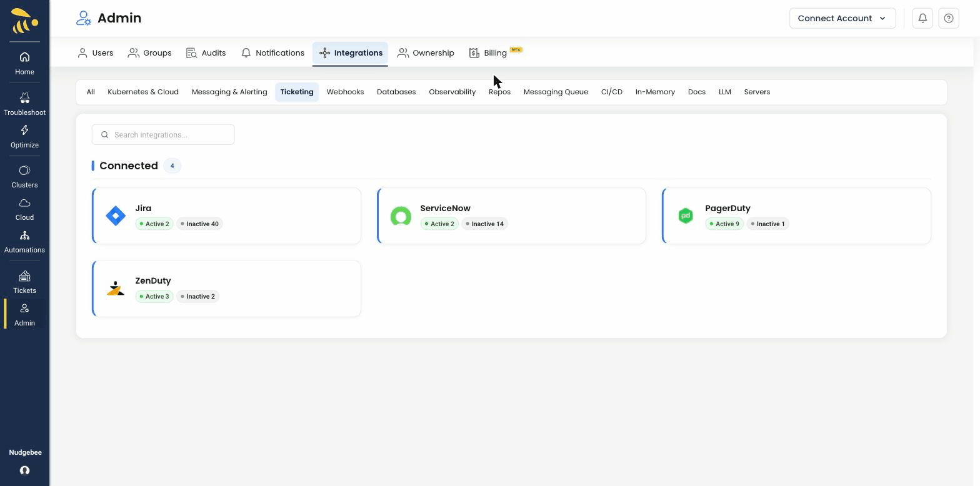Open the Optimize section
The image size is (980, 486).
point(24,137)
